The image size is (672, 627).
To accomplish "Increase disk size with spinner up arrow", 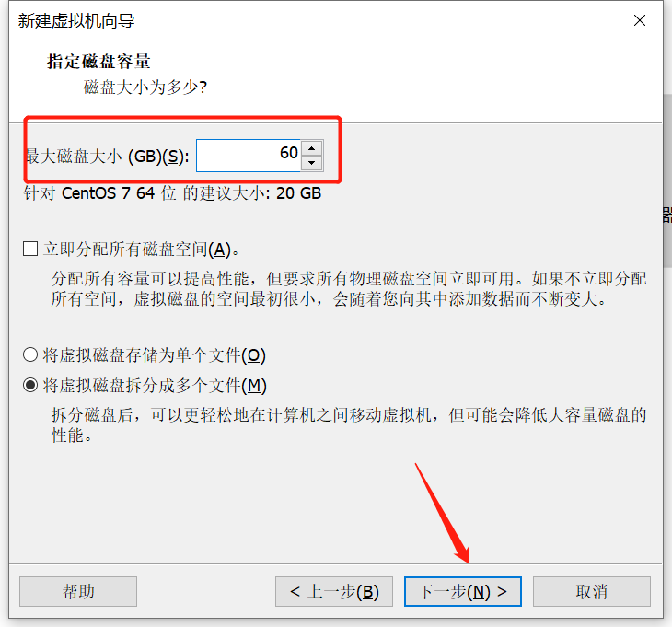I will pos(311,148).
